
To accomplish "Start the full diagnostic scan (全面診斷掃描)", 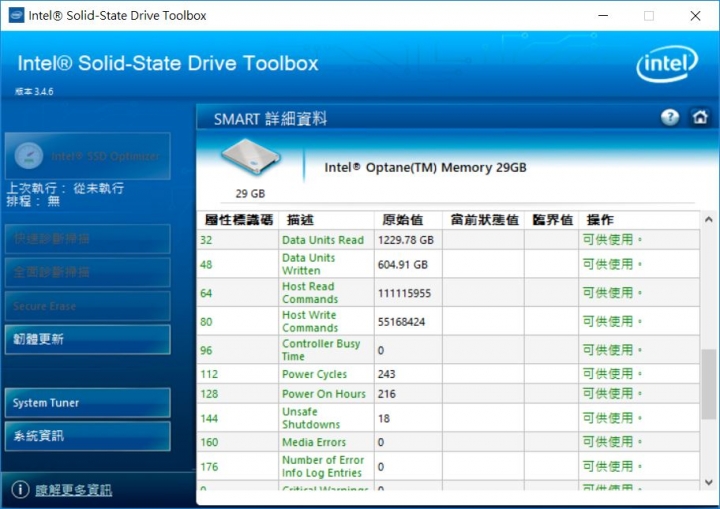I will pyautogui.click(x=88, y=272).
